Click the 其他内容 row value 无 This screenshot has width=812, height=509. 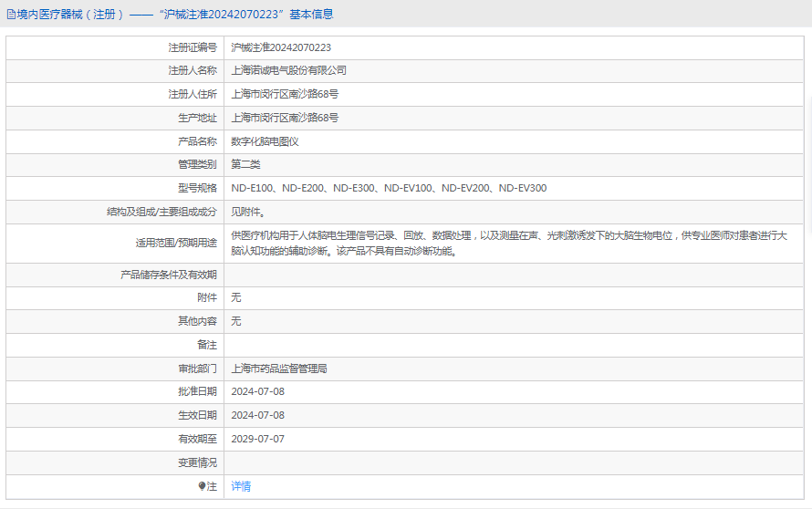[x=235, y=321]
